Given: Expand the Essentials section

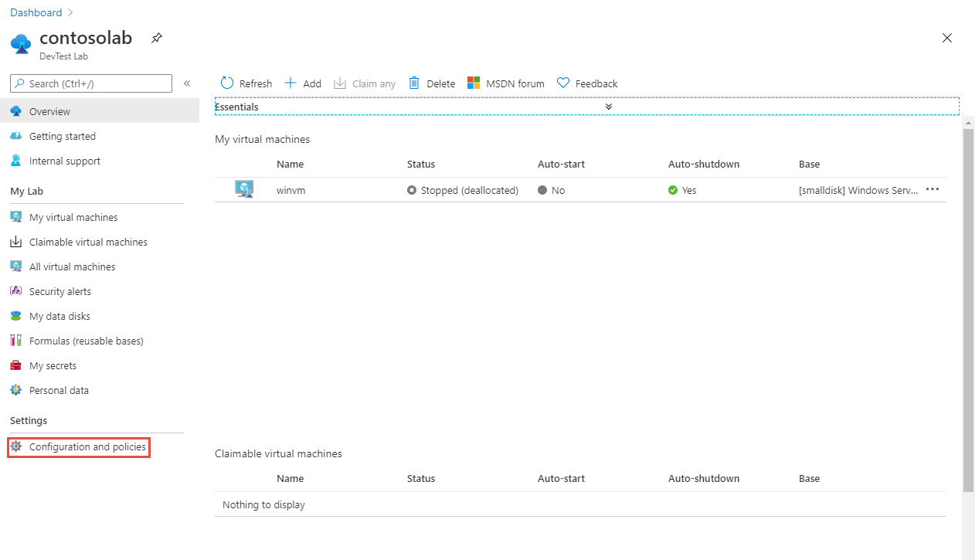Looking at the screenshot, I should (608, 106).
